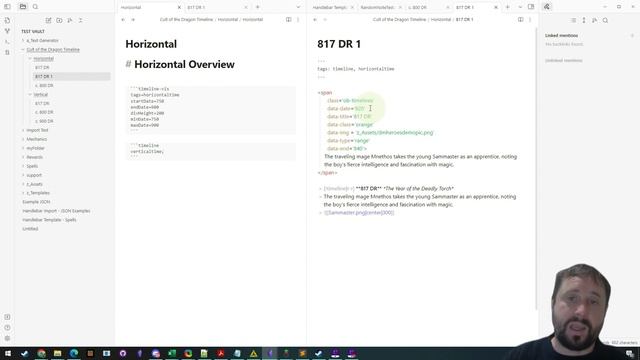This screenshot has width=640, height=360.
Task: Launch Google Chrome from taskbar
Action: 41,353
